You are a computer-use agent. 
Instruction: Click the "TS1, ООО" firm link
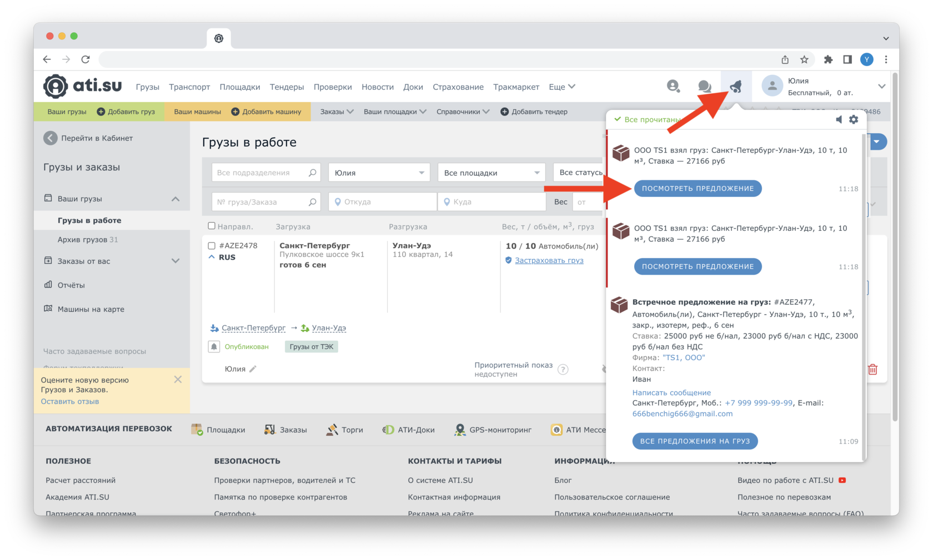point(684,357)
